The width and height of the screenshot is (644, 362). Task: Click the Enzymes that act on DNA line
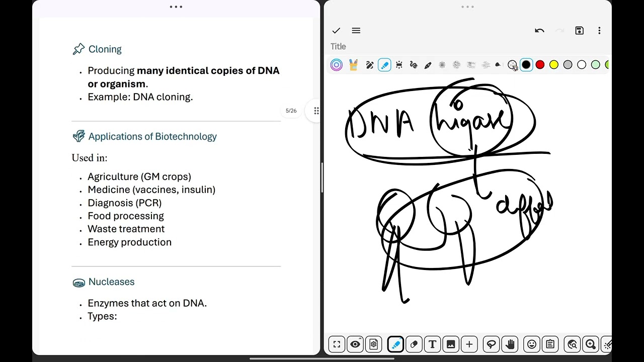[147, 303]
